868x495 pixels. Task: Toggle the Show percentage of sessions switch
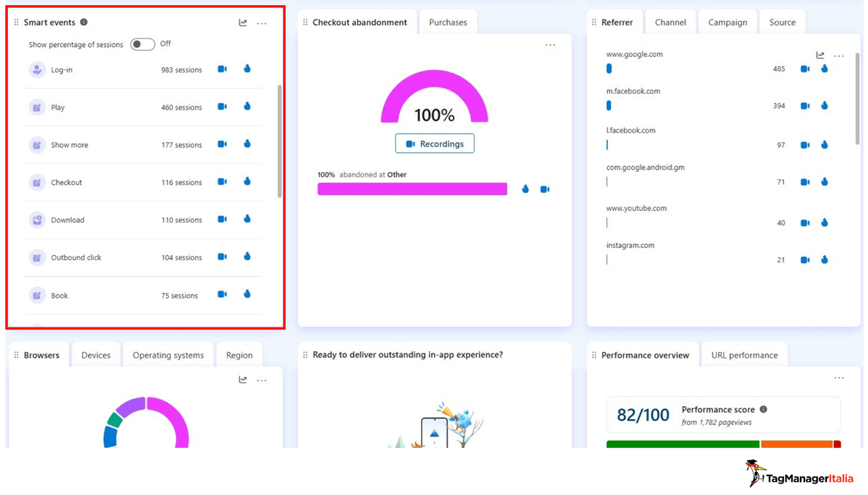[142, 44]
